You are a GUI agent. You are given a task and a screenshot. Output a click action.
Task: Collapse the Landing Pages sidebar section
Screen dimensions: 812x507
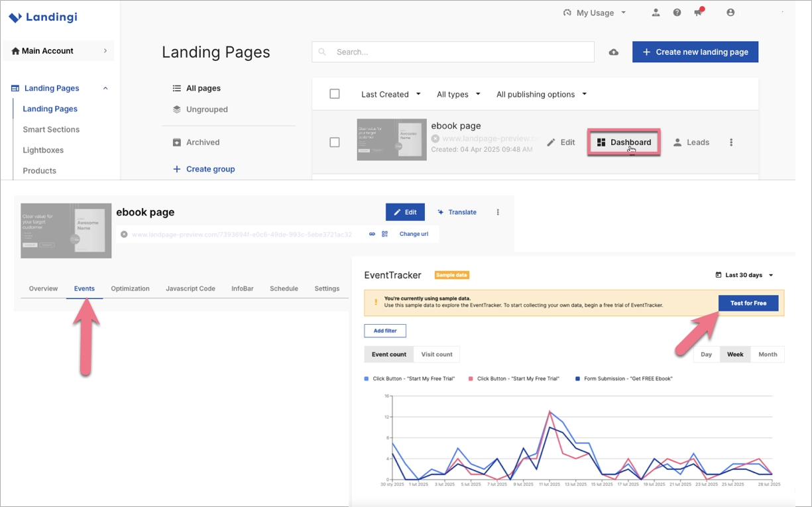104,87
